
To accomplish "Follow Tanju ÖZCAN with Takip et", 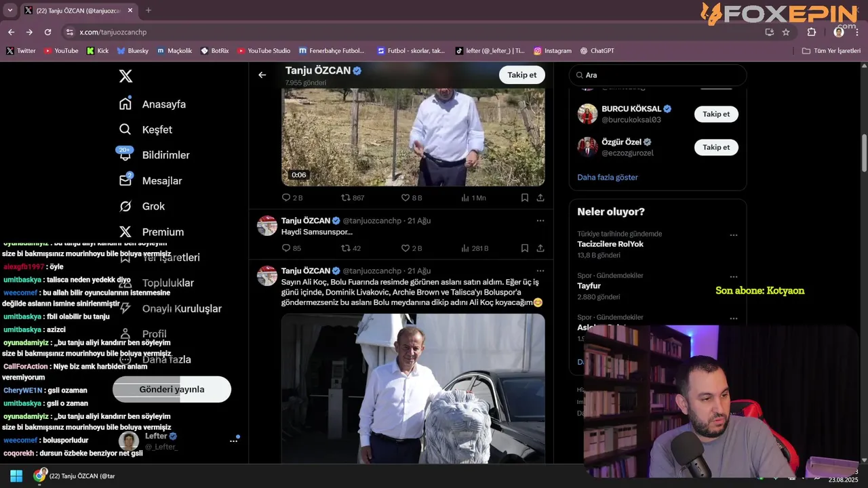I will pos(522,75).
